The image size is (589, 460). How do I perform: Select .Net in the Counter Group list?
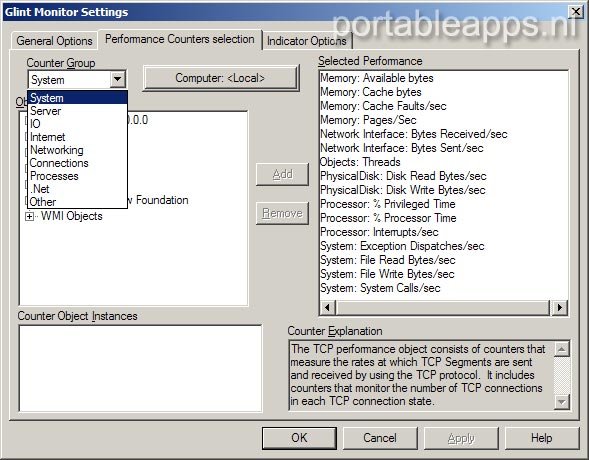pyautogui.click(x=77, y=189)
